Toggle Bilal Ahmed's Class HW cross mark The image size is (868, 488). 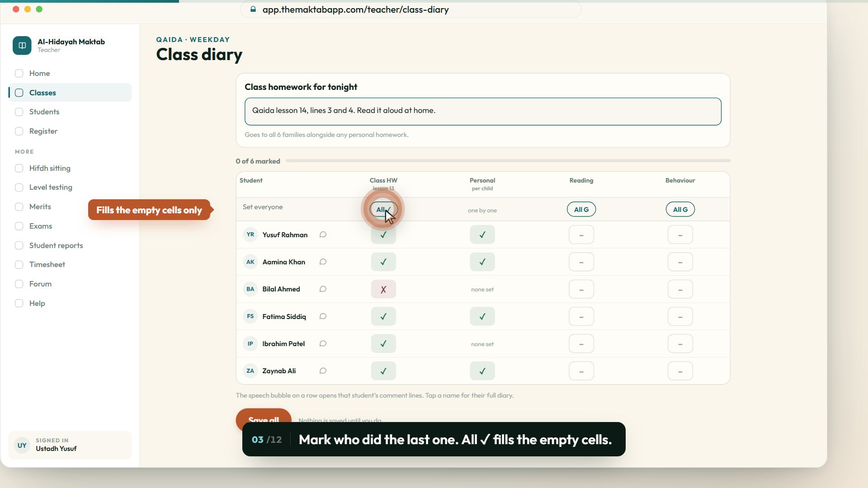(x=383, y=289)
